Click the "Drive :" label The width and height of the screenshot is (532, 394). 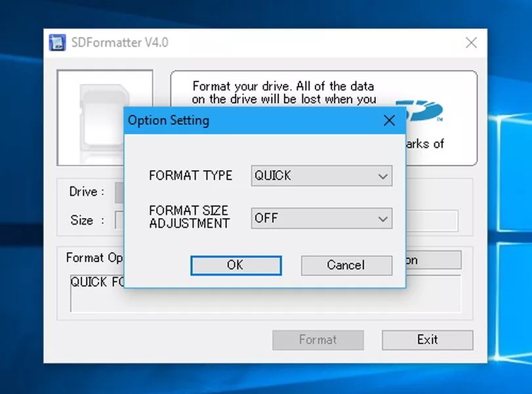pos(87,192)
